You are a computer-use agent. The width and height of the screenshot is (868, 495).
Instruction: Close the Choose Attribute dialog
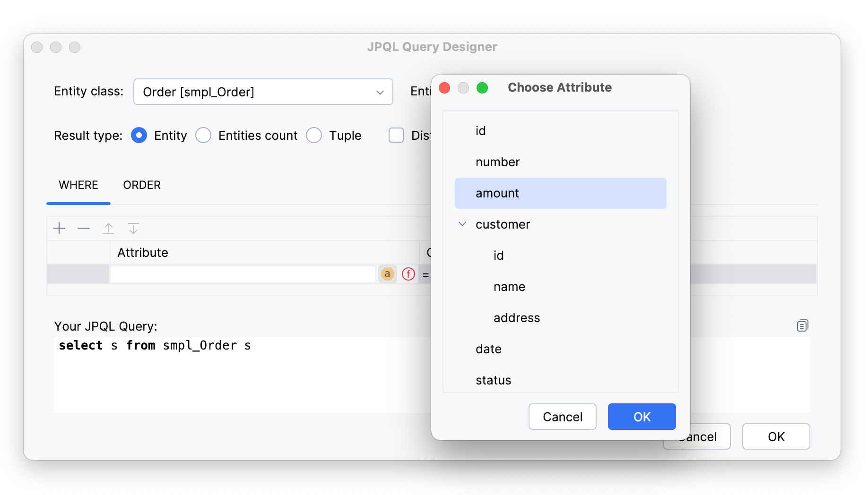(444, 88)
